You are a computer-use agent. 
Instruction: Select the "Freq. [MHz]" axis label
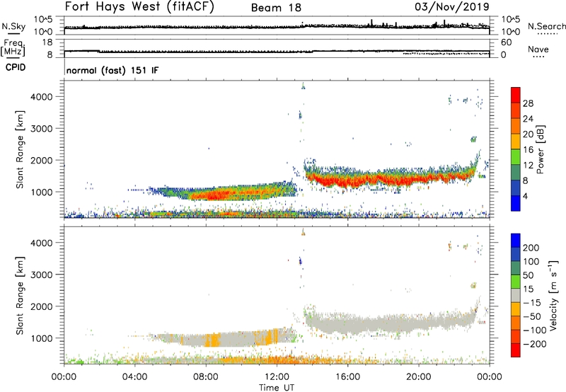click(x=13, y=47)
